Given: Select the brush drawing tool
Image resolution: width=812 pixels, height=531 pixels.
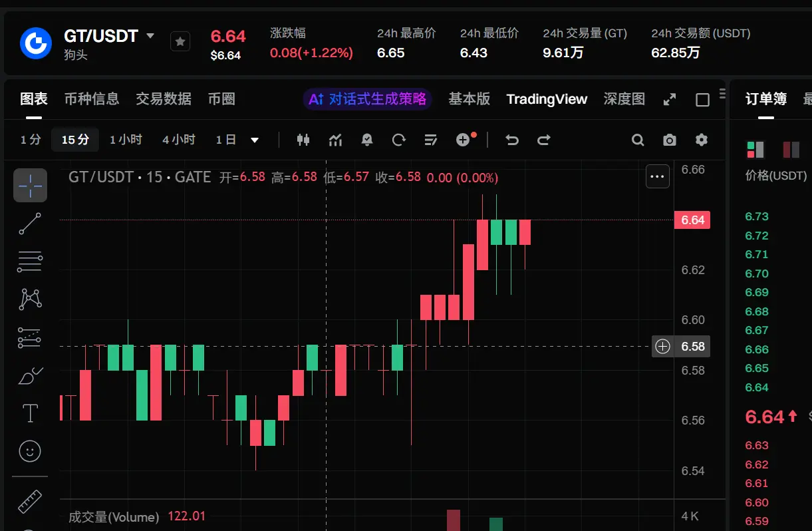Looking at the screenshot, I should point(30,376).
